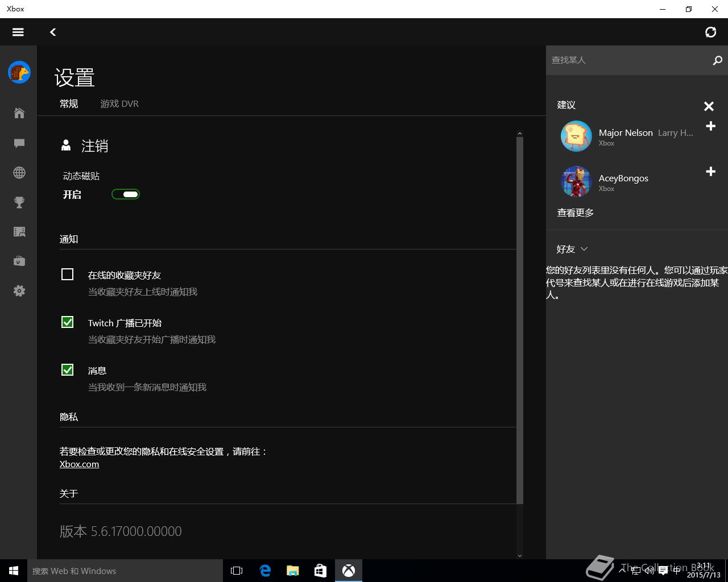
Task: Click the 查找某人 search field
Action: pyautogui.click(x=628, y=60)
